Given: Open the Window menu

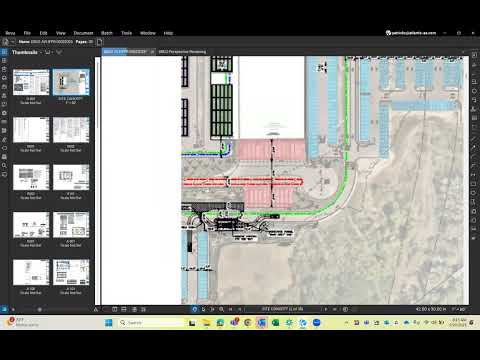Looking at the screenshot, I should click(x=148, y=33).
